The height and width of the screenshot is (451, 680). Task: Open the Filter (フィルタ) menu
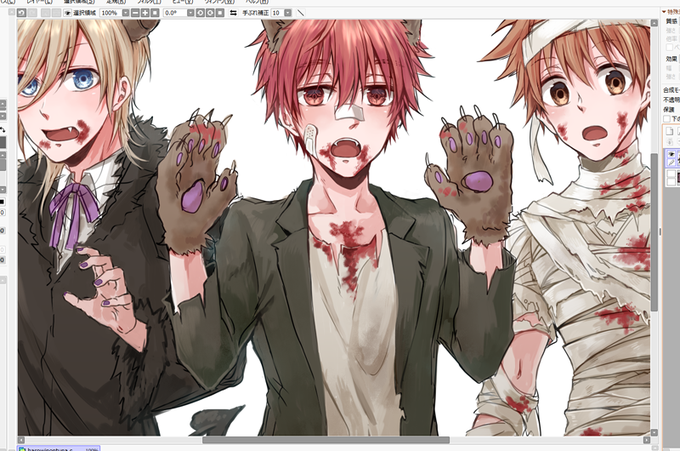coord(149,2)
